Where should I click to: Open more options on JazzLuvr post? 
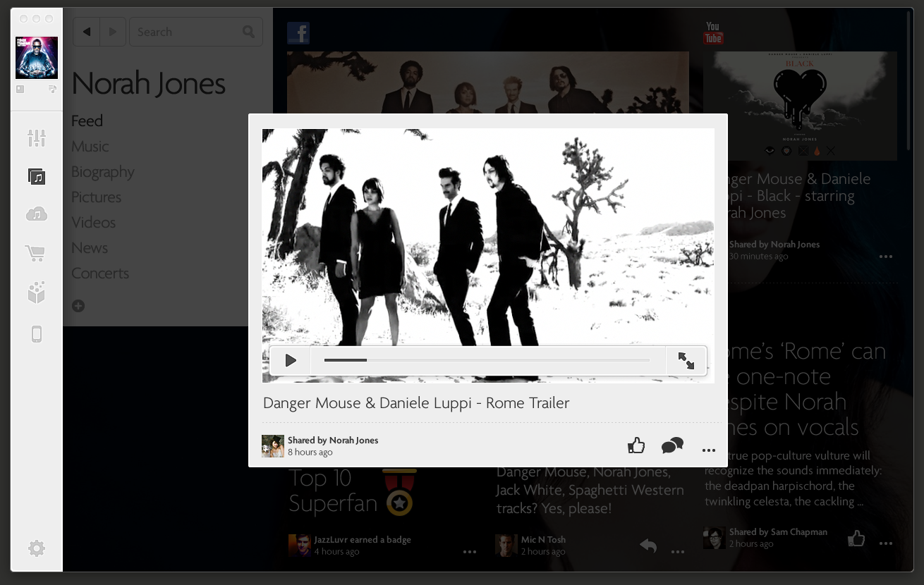coord(470,552)
